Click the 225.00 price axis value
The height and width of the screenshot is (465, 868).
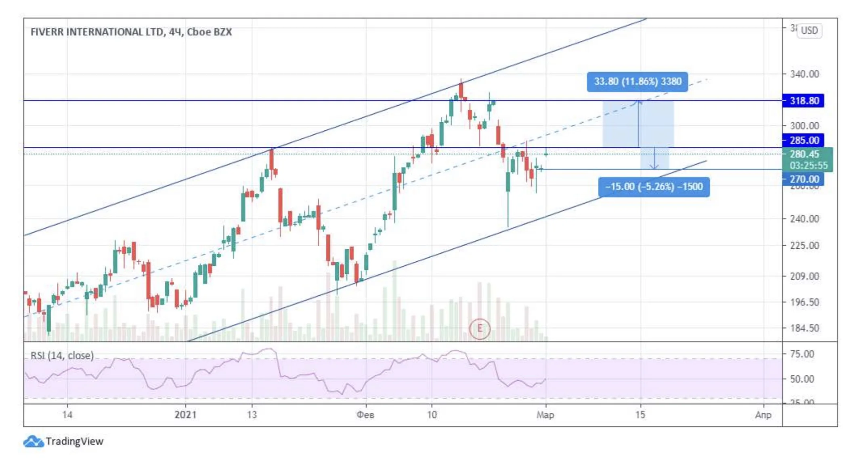[x=804, y=246]
